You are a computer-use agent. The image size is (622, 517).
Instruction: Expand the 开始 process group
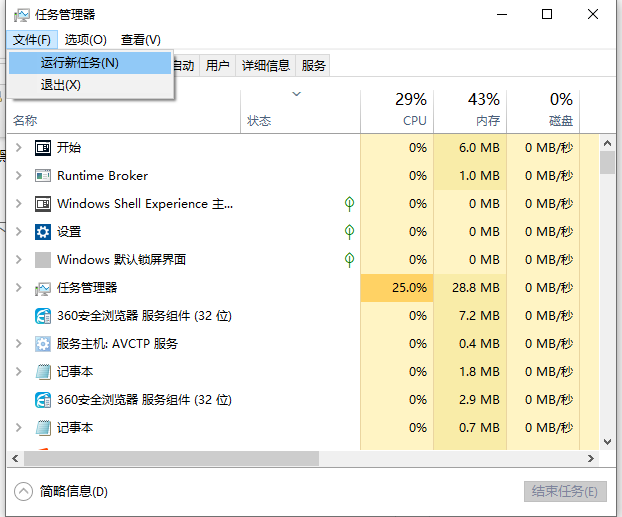(17, 148)
